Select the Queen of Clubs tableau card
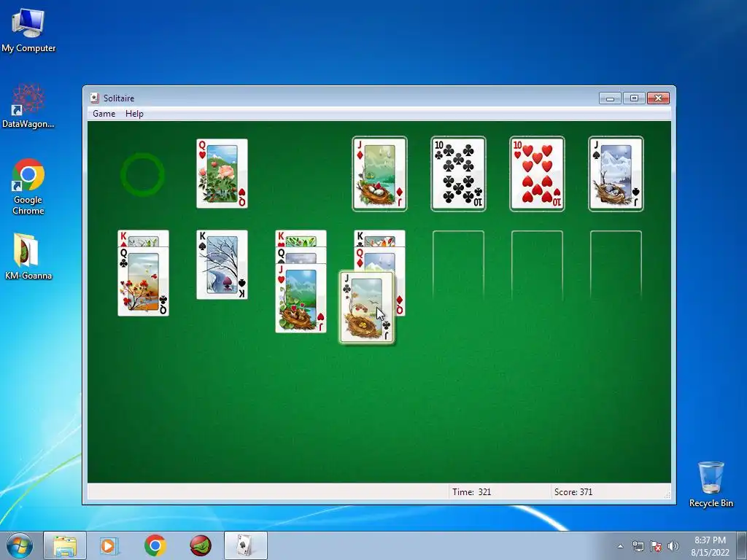The width and height of the screenshot is (747, 560). (x=144, y=281)
